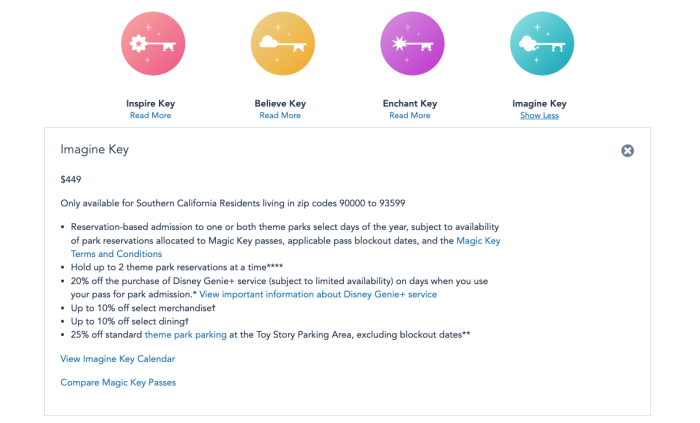The image size is (700, 423).
Task: Expand Read More under Enchant Key
Action: point(410,116)
